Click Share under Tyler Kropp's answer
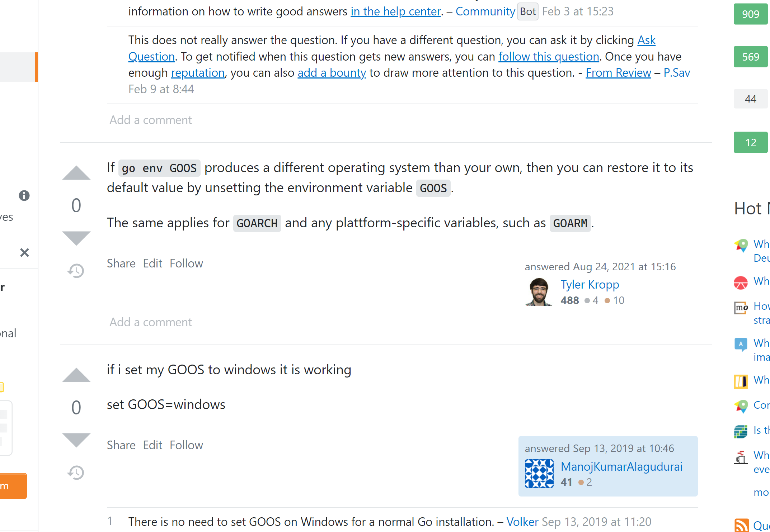Image resolution: width=770 pixels, height=532 pixels. (x=121, y=263)
